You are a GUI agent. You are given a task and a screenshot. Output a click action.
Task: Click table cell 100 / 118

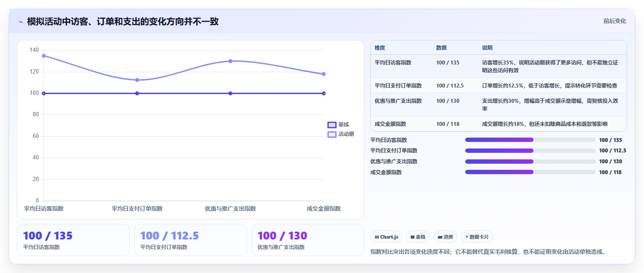[448, 124]
